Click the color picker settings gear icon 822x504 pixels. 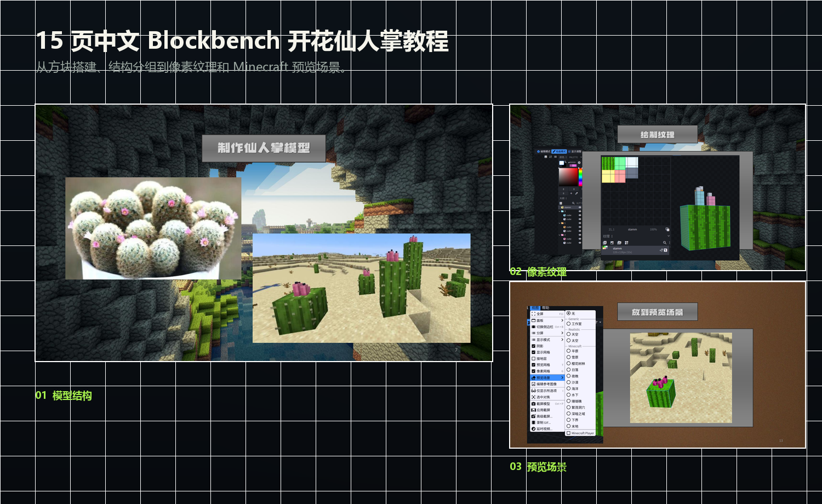click(579, 163)
